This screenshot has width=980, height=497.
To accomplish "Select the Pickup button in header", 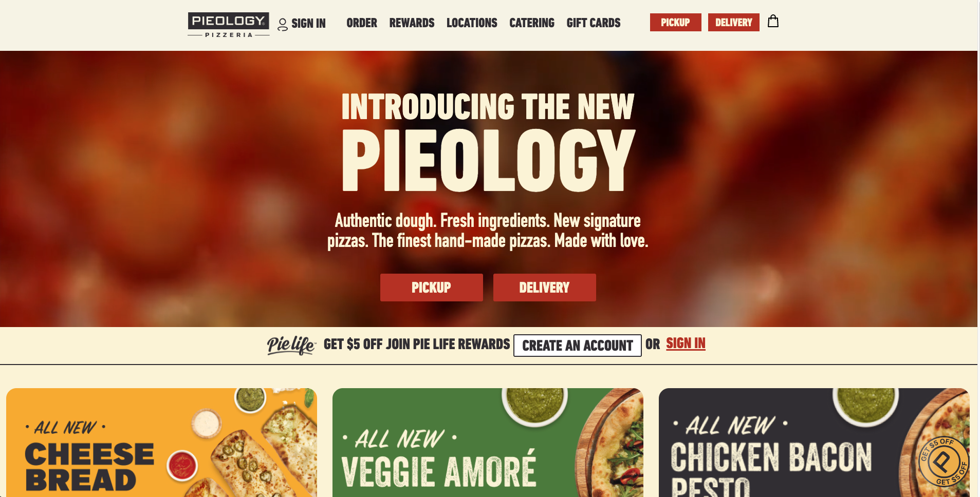I will 675,23.
